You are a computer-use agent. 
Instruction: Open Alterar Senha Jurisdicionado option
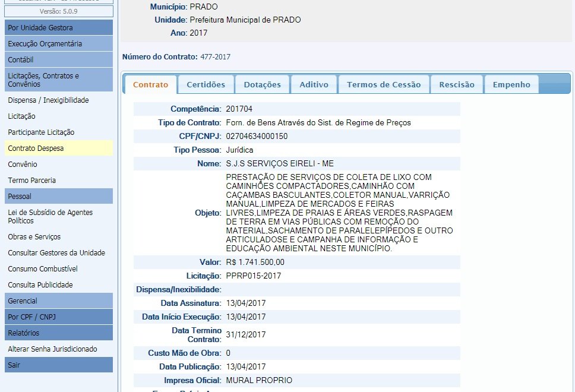(52, 349)
